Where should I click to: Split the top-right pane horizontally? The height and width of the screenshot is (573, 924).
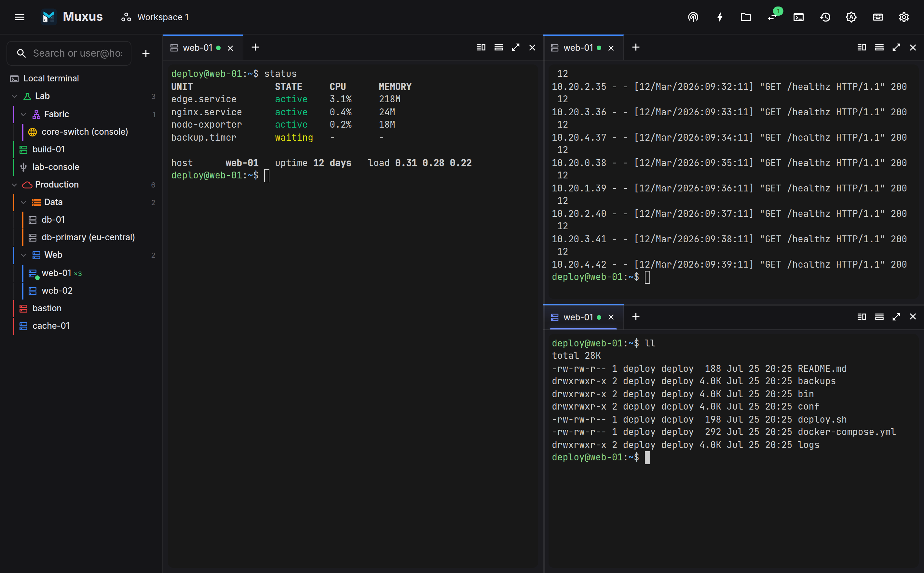click(879, 48)
